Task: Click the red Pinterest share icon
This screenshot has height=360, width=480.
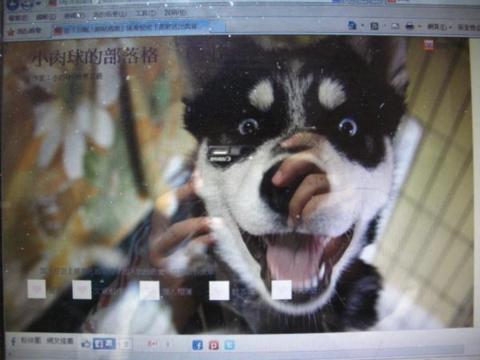Action: [214, 345]
